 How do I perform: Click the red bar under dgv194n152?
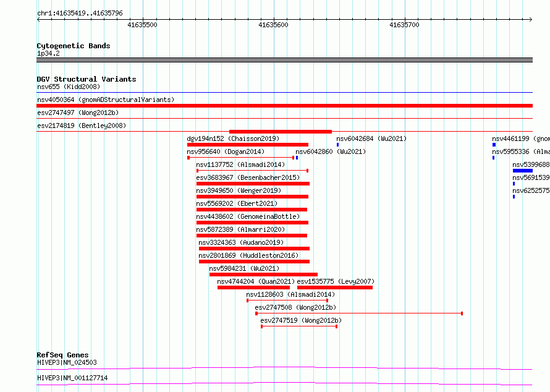(248, 145)
